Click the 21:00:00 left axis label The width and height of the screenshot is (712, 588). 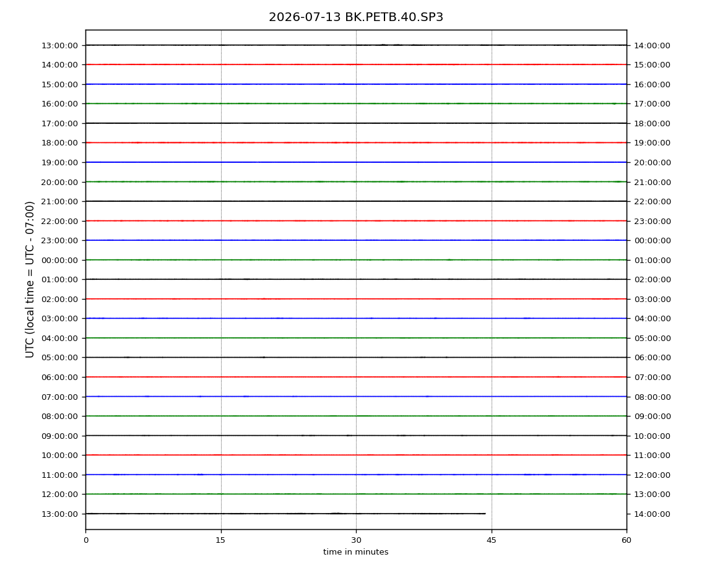(x=59, y=202)
